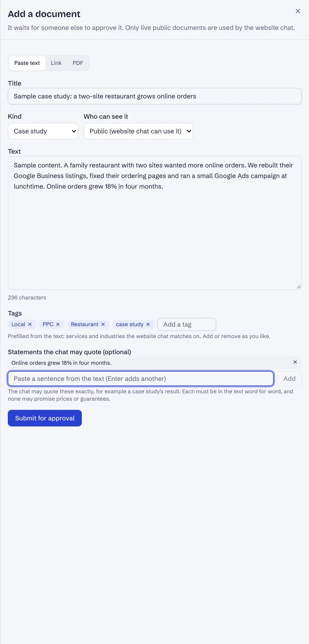Switch to the PDF tab
Screen dimensions: 309x644
(x=78, y=63)
